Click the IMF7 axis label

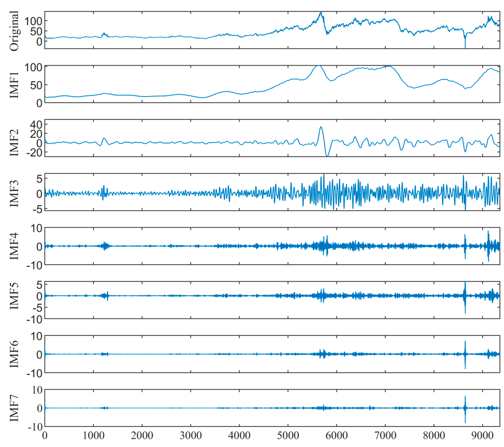(x=14, y=408)
